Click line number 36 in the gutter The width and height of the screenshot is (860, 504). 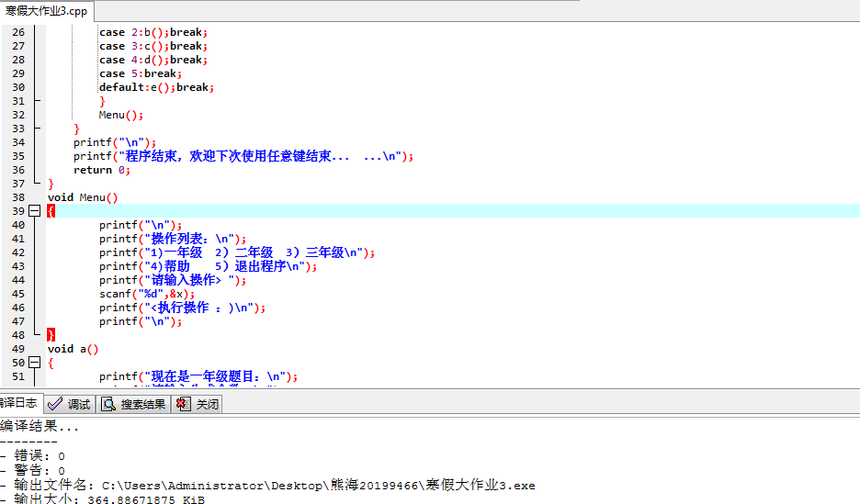pos(18,170)
